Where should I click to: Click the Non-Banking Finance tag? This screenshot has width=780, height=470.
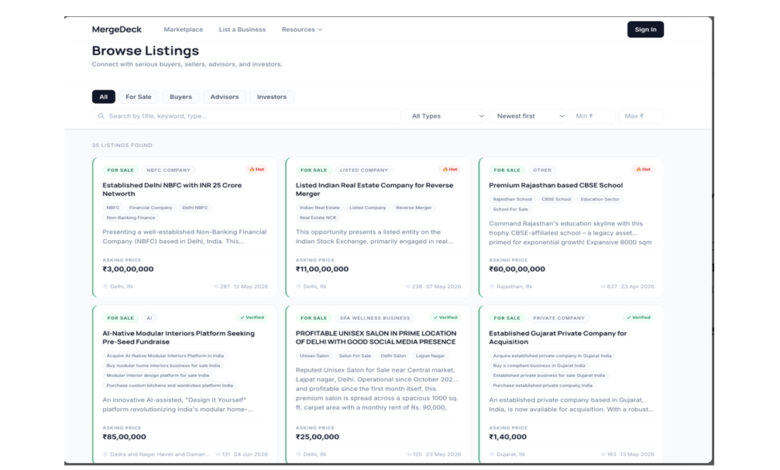[x=131, y=217]
